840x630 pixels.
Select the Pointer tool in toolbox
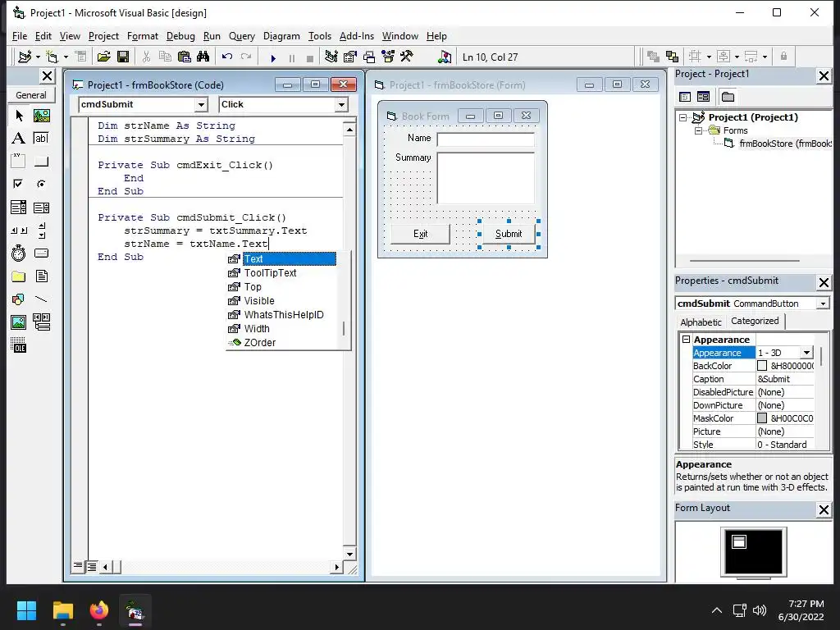pyautogui.click(x=19, y=116)
